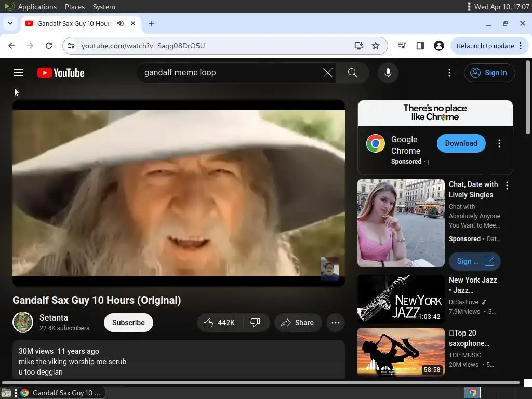Click the Share button

click(x=298, y=323)
